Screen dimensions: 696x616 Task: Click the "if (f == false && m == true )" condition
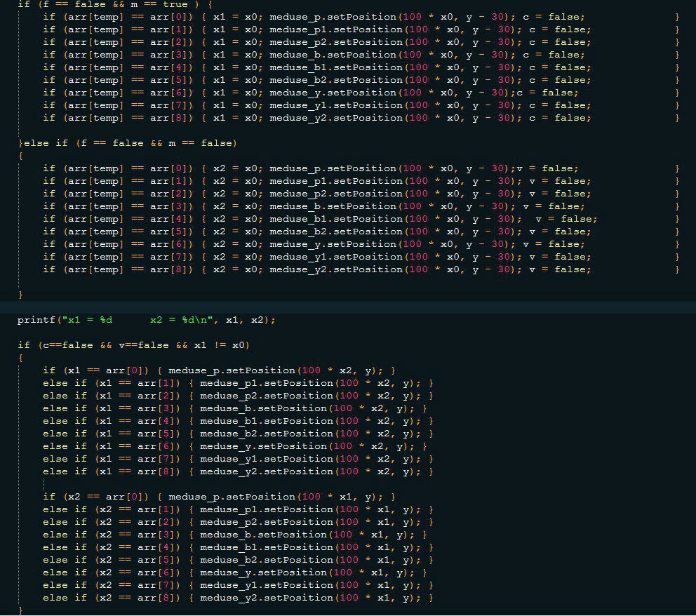click(115, 4)
